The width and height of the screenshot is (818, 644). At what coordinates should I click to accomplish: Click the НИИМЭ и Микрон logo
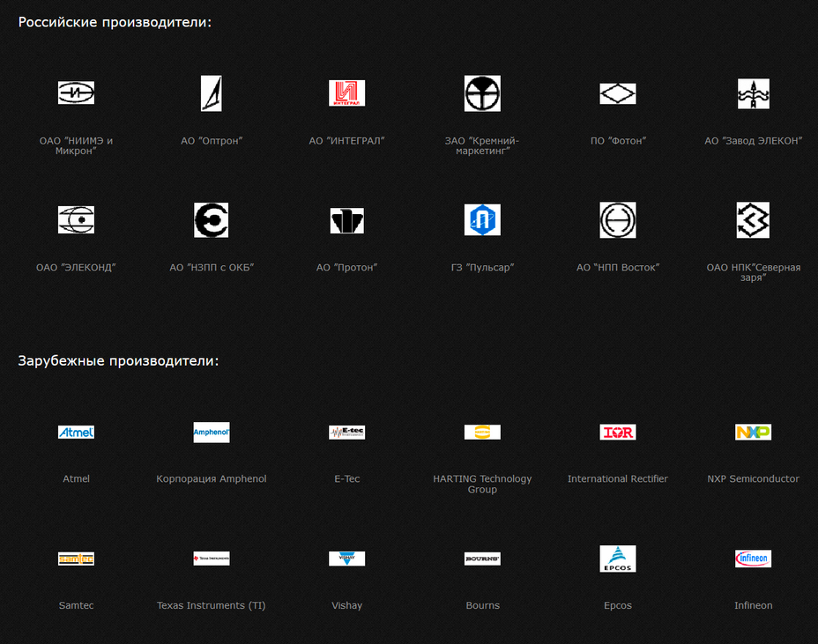pyautogui.click(x=76, y=93)
